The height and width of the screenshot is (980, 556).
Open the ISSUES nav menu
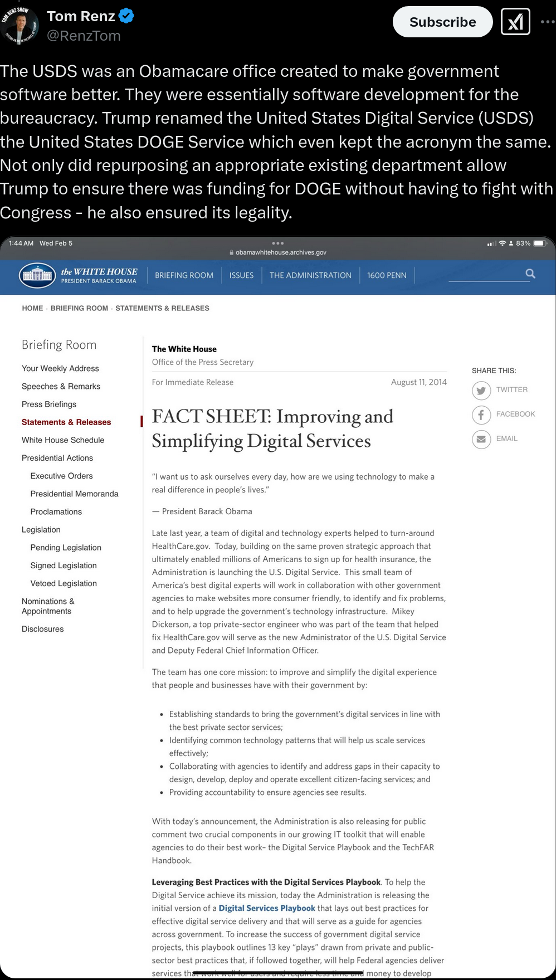(x=241, y=275)
